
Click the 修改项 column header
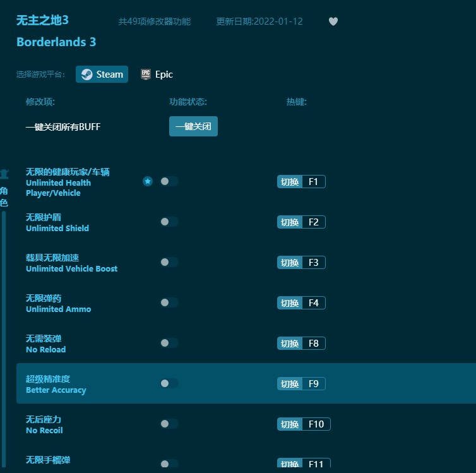[40, 102]
